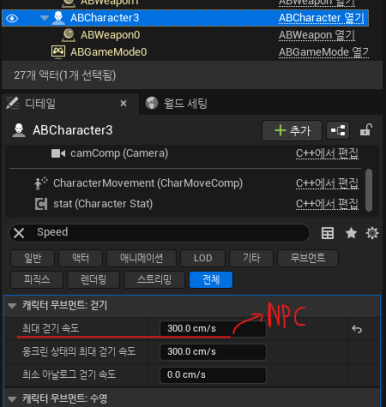Open details view options gear
Viewport: 386px width, 407px height.
coord(372,233)
